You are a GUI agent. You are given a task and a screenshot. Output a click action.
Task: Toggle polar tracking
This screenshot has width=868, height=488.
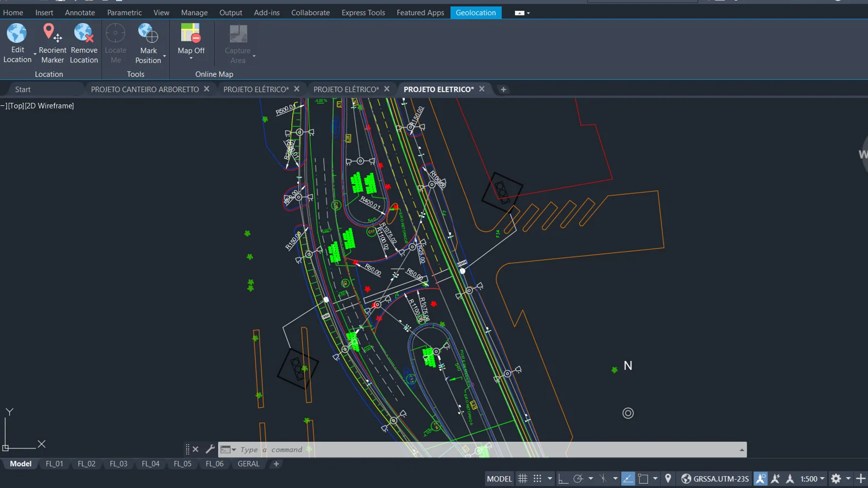coord(578,478)
